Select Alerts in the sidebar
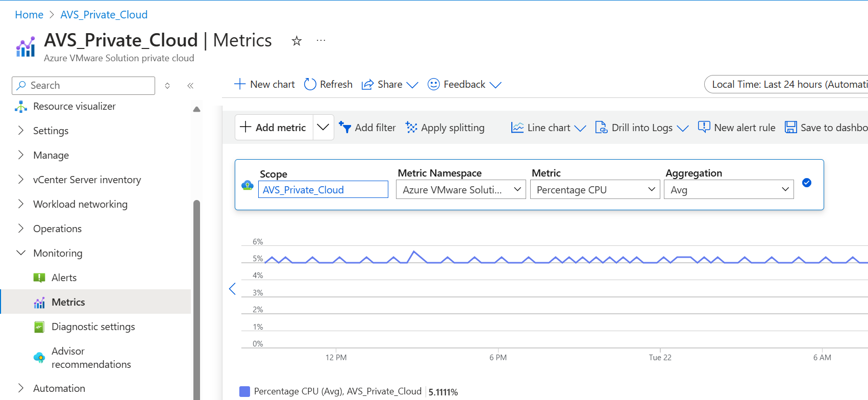Screen dimensions: 868x400 (x=64, y=278)
